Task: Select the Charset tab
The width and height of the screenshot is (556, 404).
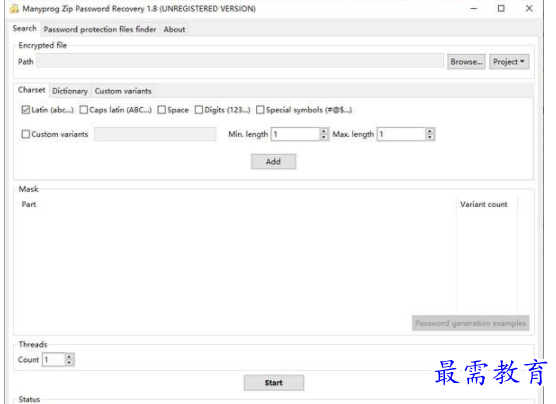Action: pyautogui.click(x=32, y=90)
